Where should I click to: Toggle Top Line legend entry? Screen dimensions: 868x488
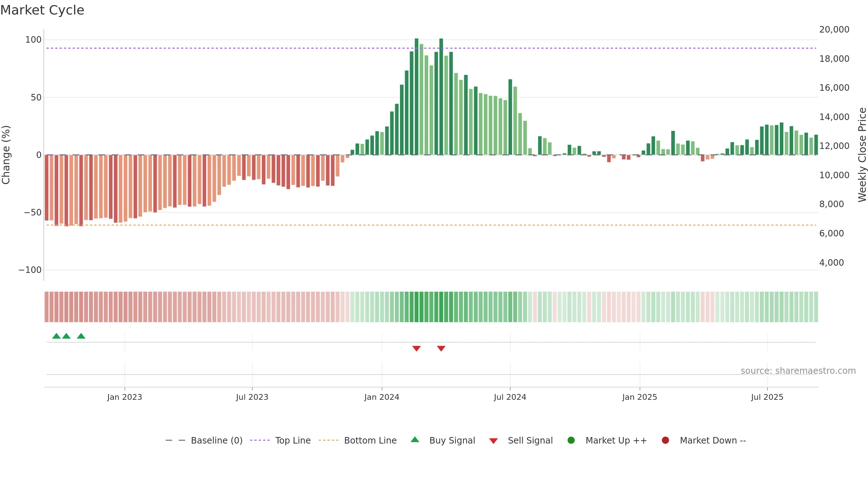pos(280,440)
